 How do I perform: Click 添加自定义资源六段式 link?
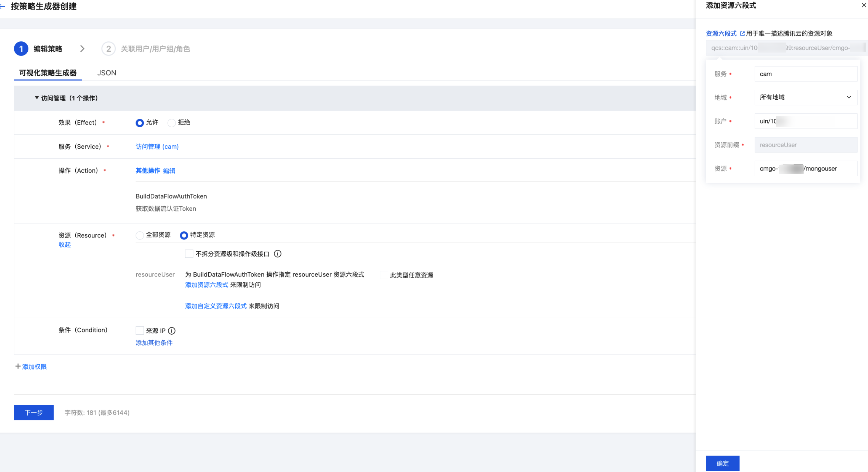point(216,306)
